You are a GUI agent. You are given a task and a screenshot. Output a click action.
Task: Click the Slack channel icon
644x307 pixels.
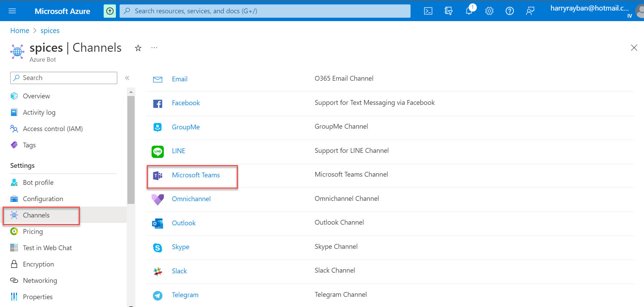(x=158, y=271)
